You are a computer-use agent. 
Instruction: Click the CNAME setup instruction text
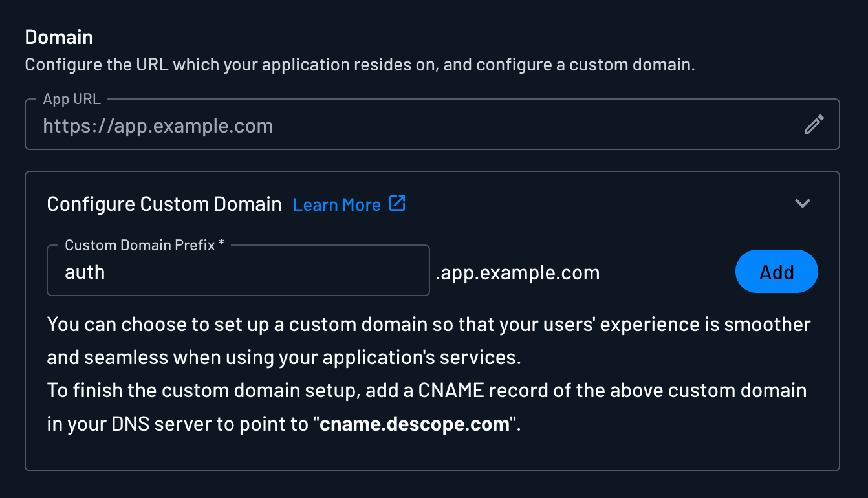point(427,406)
